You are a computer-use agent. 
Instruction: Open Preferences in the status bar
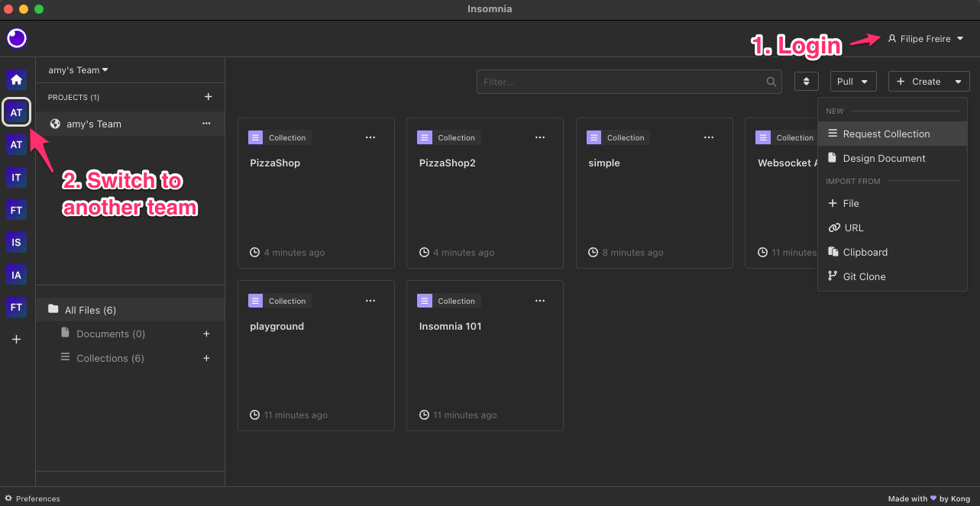click(32, 498)
